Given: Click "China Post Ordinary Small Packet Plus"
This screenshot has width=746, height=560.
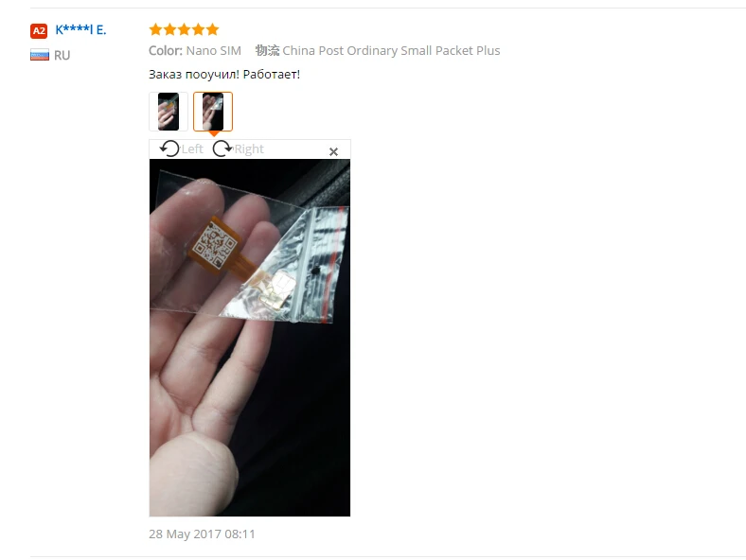Looking at the screenshot, I should point(391,50).
